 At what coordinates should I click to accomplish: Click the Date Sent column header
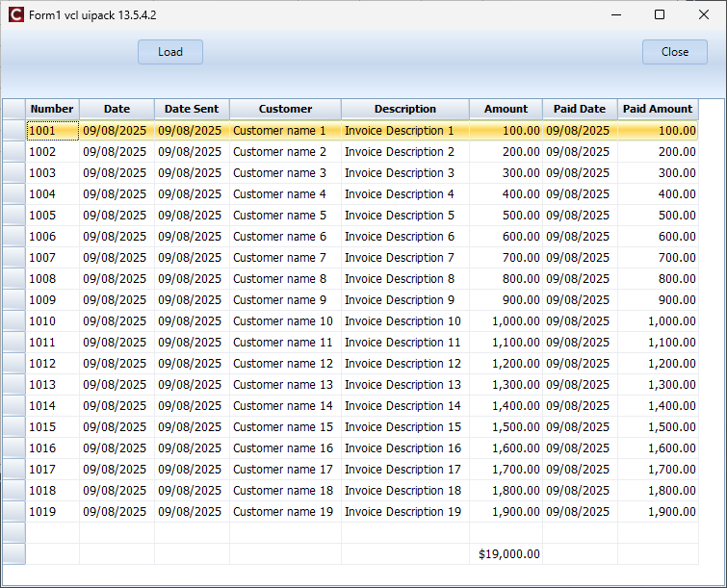(x=192, y=109)
